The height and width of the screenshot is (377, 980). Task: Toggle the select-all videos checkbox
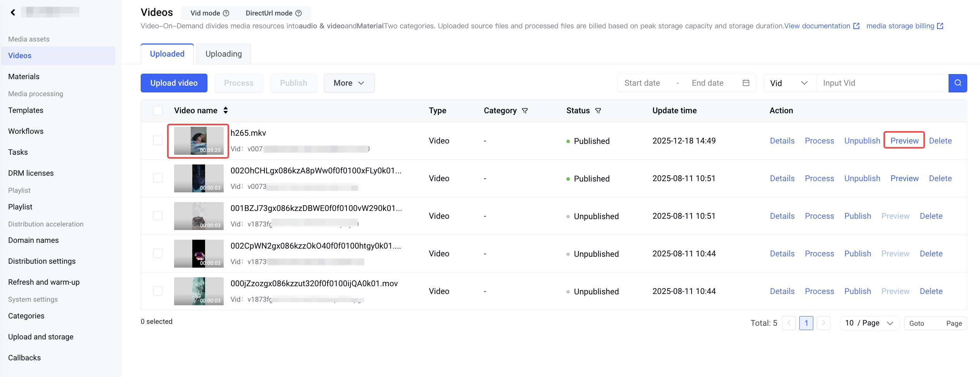[x=158, y=111]
